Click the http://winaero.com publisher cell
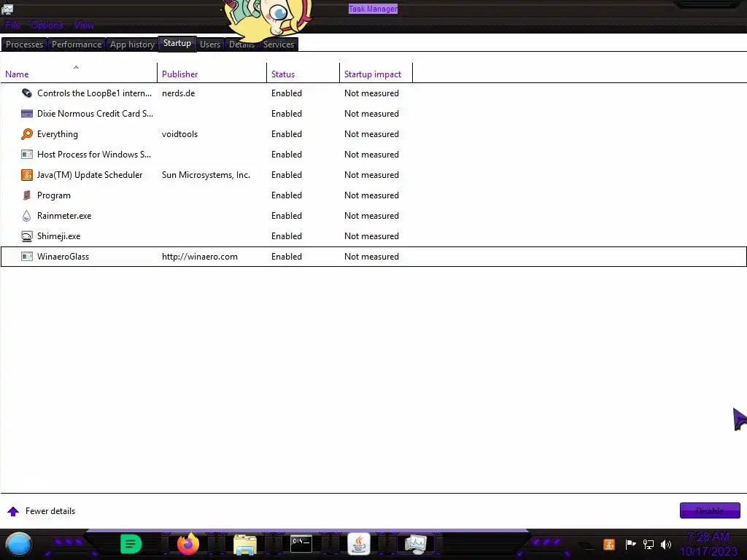 pos(200,257)
